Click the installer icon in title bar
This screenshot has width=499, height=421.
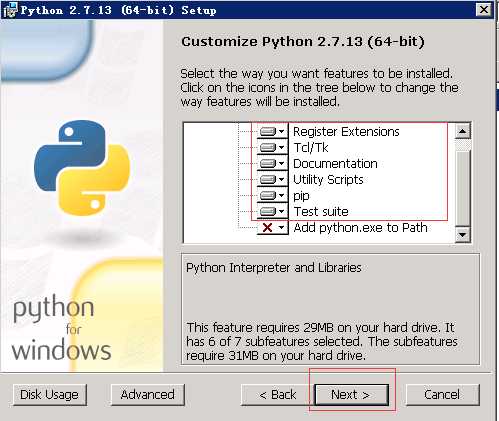click(x=10, y=10)
